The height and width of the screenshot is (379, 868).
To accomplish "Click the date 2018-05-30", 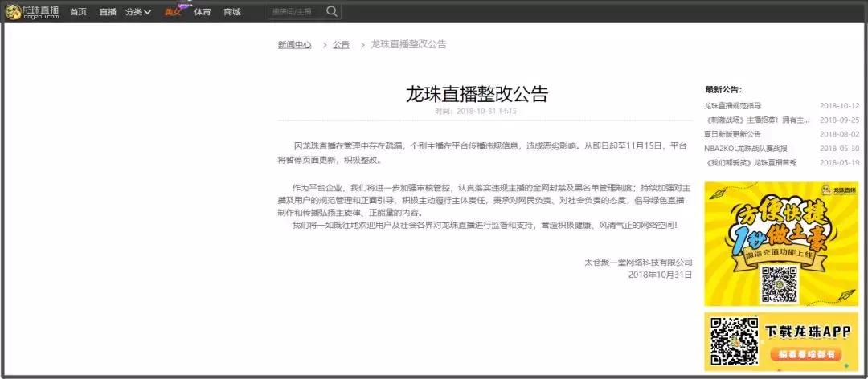I will point(839,149).
